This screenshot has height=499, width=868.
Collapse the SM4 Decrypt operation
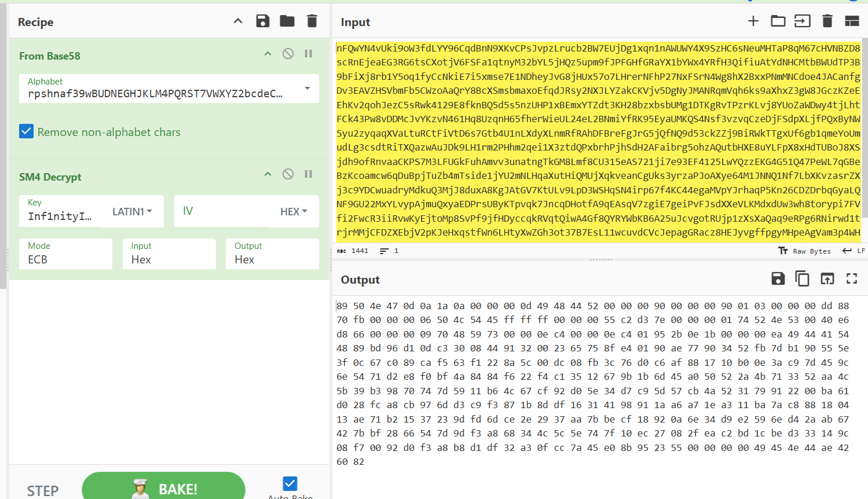coord(268,174)
